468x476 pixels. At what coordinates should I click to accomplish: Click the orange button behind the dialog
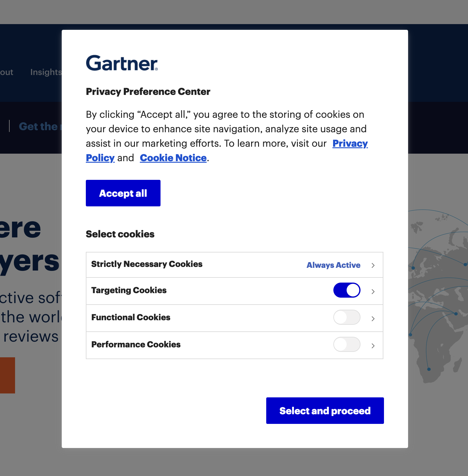(7, 375)
